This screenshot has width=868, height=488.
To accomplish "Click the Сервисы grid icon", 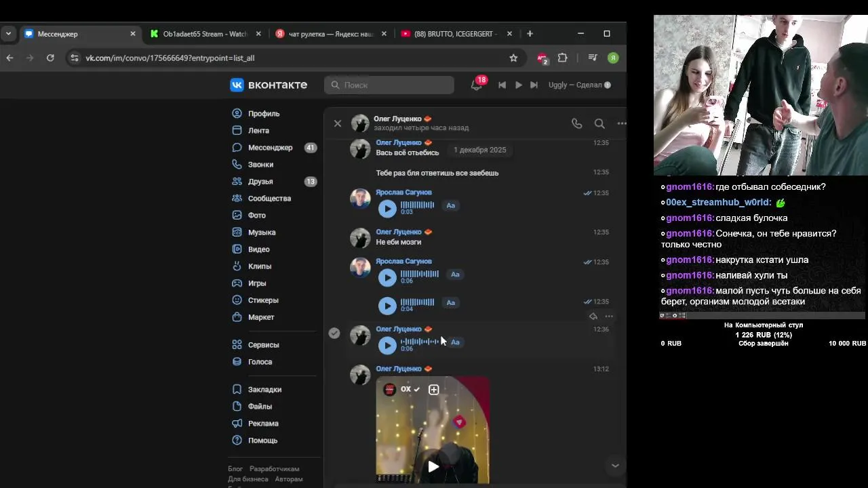I will click(x=237, y=345).
